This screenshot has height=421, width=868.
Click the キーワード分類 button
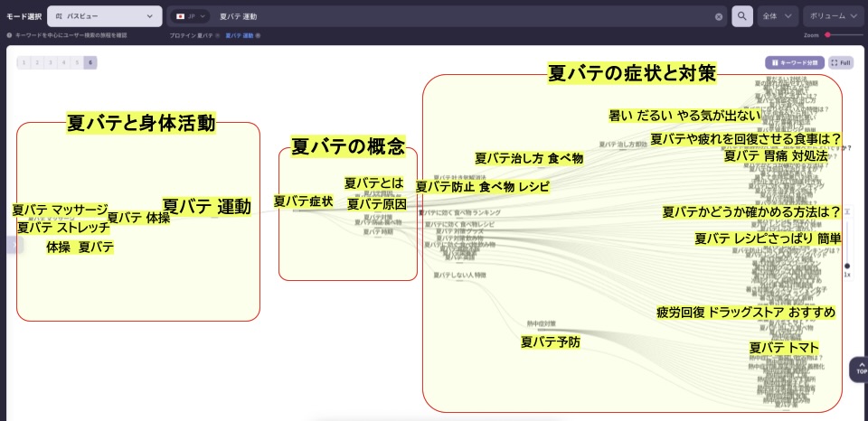pos(795,62)
